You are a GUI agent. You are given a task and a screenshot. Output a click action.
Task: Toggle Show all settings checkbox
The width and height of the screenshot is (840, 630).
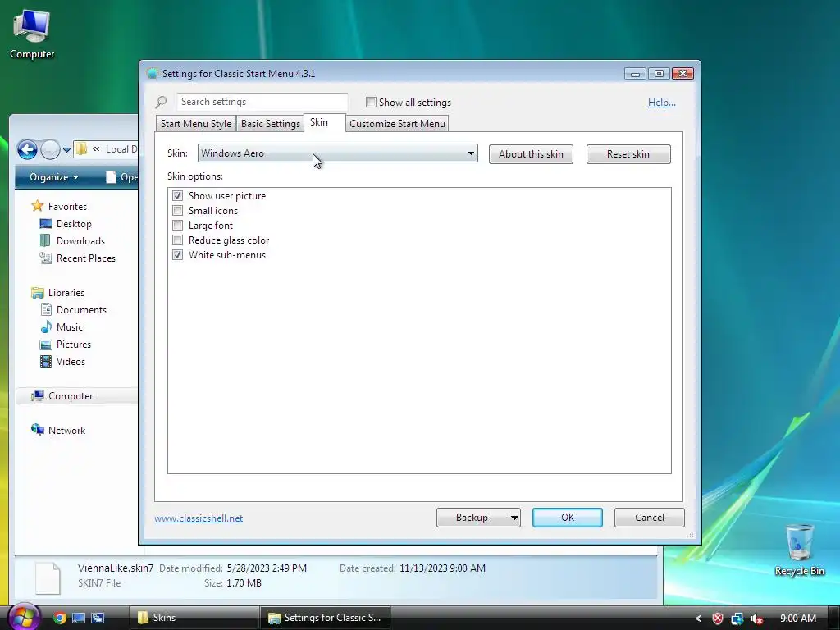tap(371, 102)
